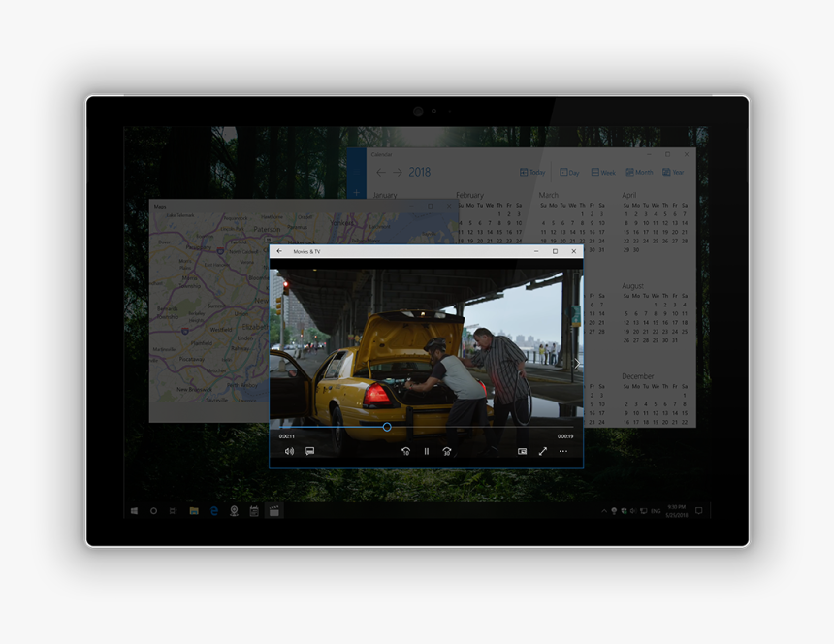The height and width of the screenshot is (644, 834).
Task: Pause the video in Movies & TV
Action: tap(426, 452)
